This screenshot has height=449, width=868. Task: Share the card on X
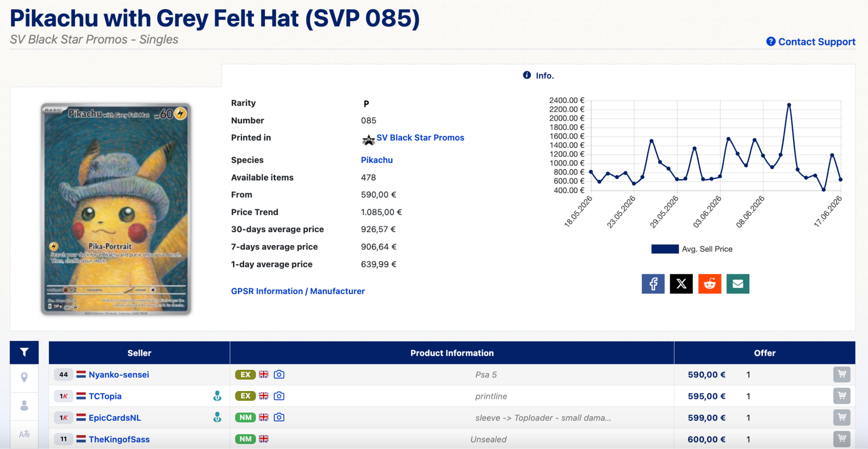[681, 284]
